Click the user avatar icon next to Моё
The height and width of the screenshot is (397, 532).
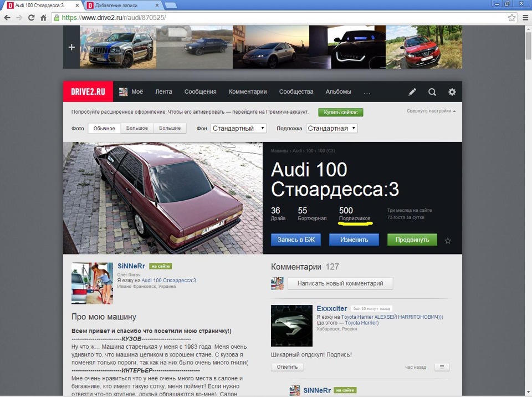[x=123, y=91]
